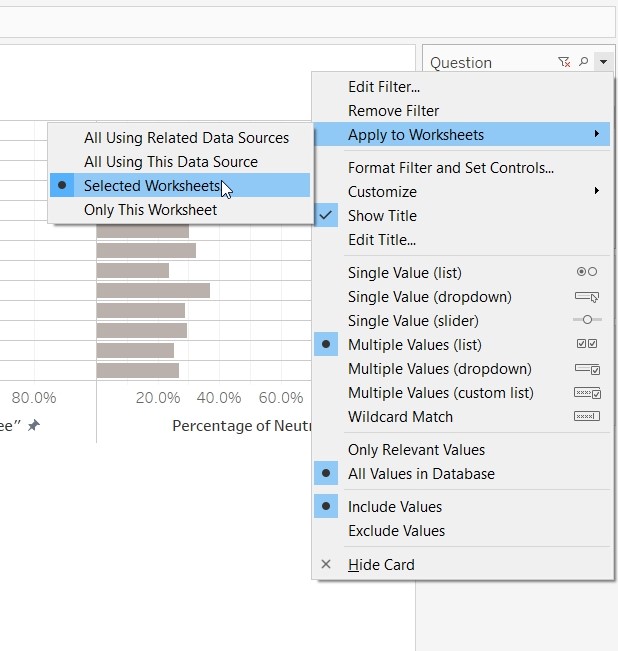Image resolution: width=618 pixels, height=651 pixels.
Task: Click the clear filter funnel icon on Question card
Action: (564, 62)
